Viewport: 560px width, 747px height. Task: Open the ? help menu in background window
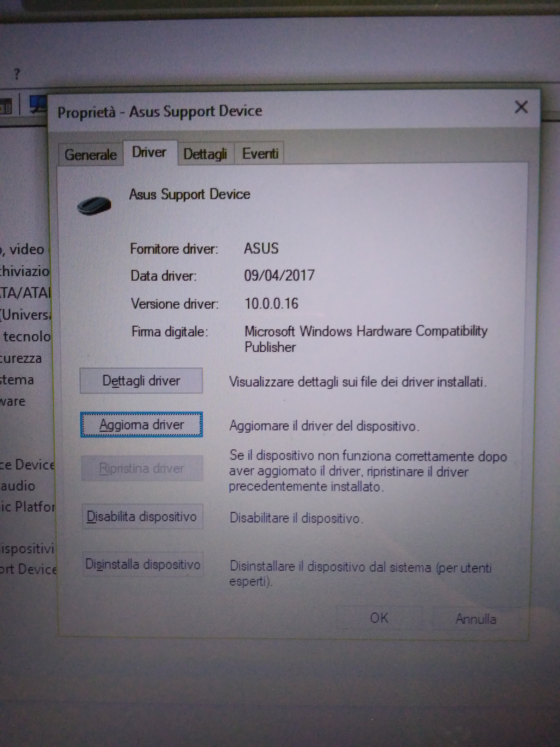(17, 74)
